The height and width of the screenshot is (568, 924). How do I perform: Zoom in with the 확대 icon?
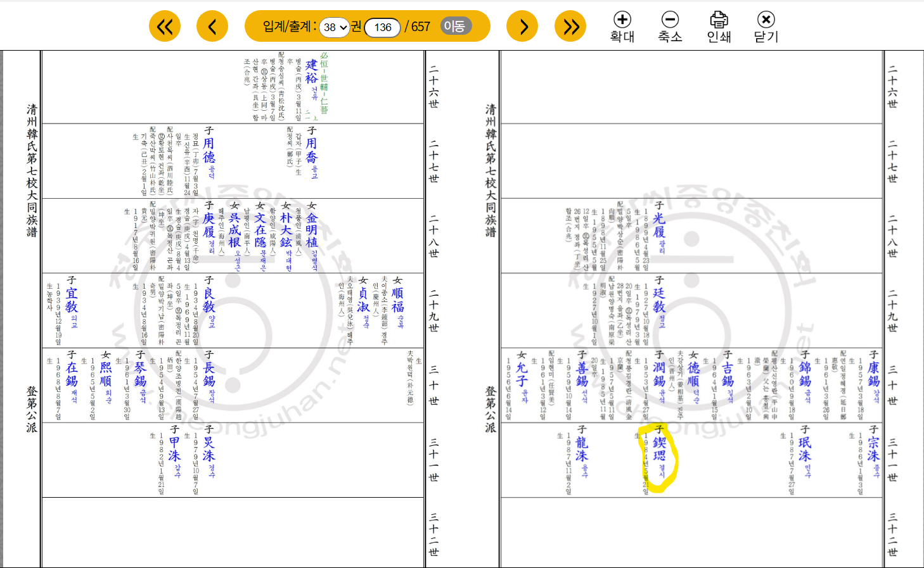(x=622, y=27)
